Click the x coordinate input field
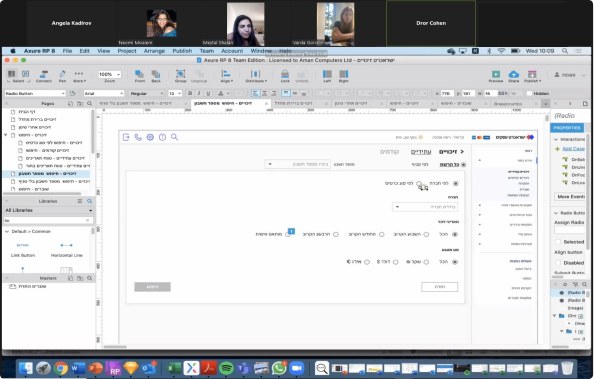Screen dimensions: 594x379 447,93
